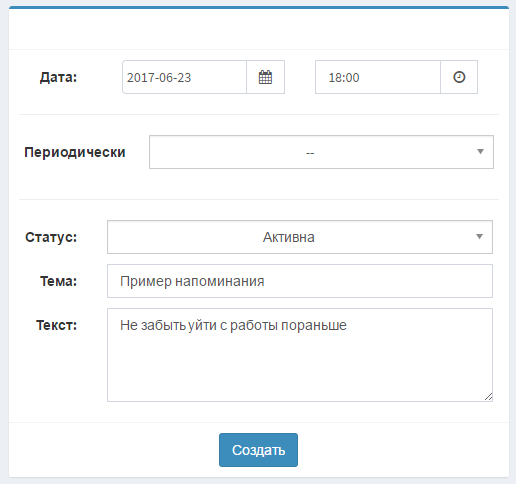Image resolution: width=516 pixels, height=484 pixels.
Task: Click the panel footer beside Создать
Action: tap(400, 450)
